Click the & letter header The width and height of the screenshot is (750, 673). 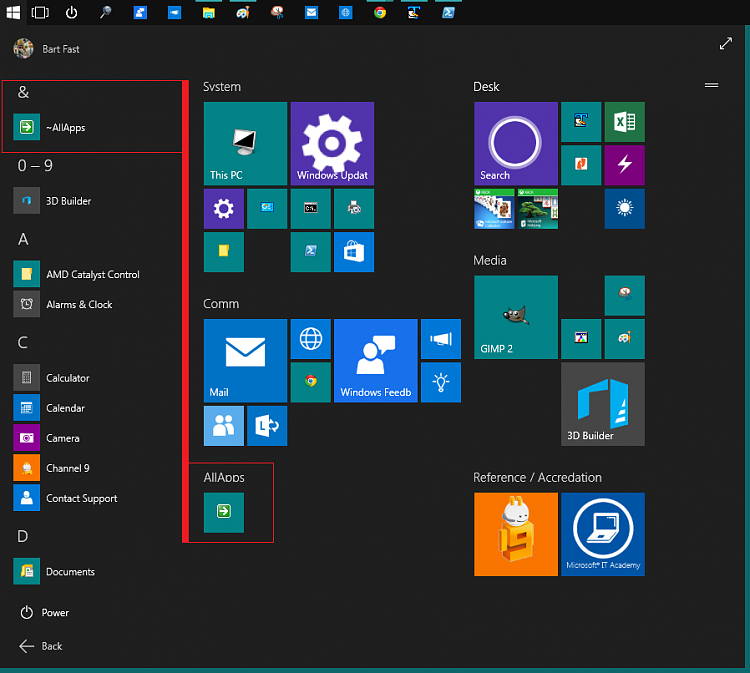tap(23, 92)
